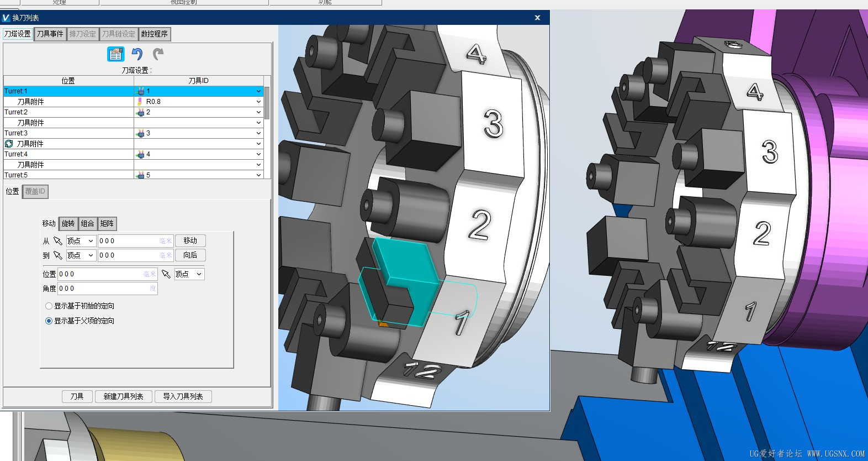Open the 顶点 dropdown in the 从 row

(81, 241)
